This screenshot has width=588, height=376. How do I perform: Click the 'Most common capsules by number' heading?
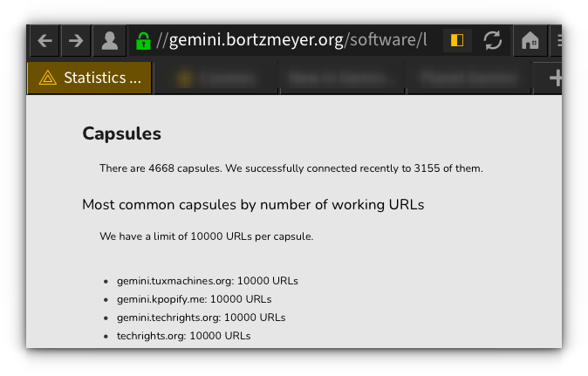pos(253,205)
